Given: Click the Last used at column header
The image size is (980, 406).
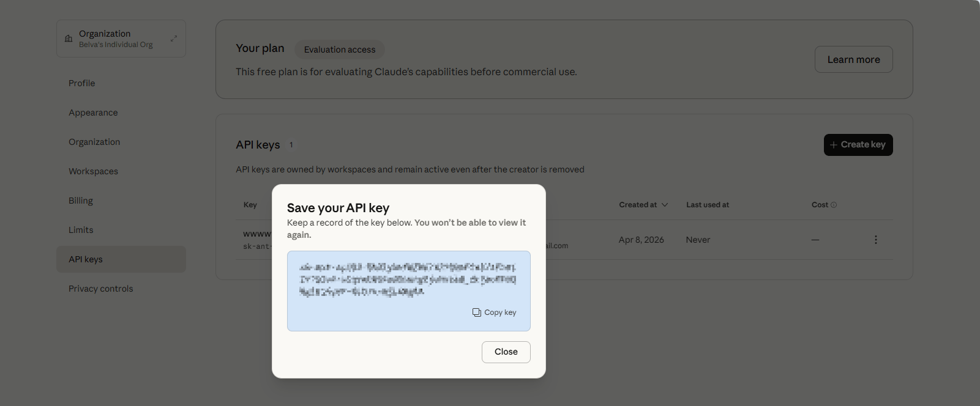Looking at the screenshot, I should tap(707, 205).
